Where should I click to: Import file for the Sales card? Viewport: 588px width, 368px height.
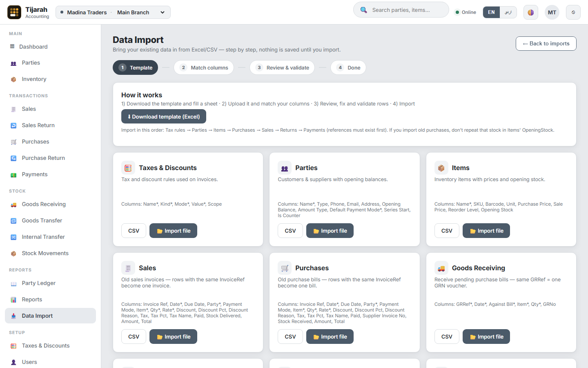pyautogui.click(x=173, y=337)
